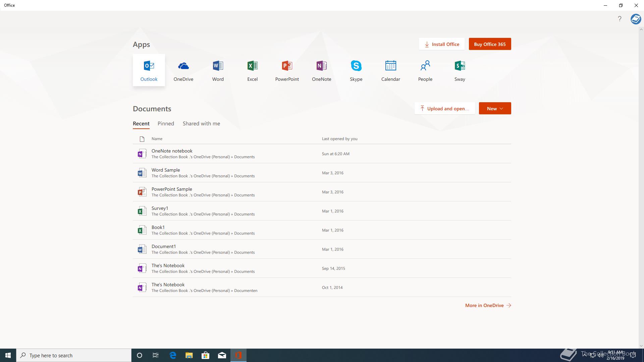
Task: Click the Upload and open button
Action: click(x=445, y=108)
